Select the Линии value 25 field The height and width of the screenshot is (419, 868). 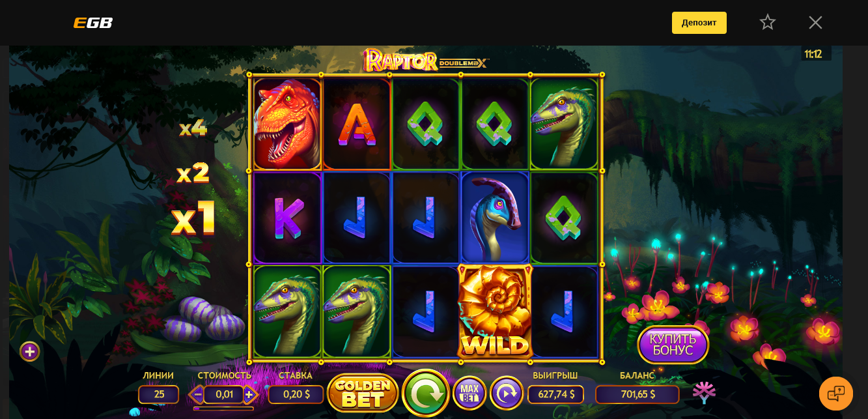click(x=159, y=394)
